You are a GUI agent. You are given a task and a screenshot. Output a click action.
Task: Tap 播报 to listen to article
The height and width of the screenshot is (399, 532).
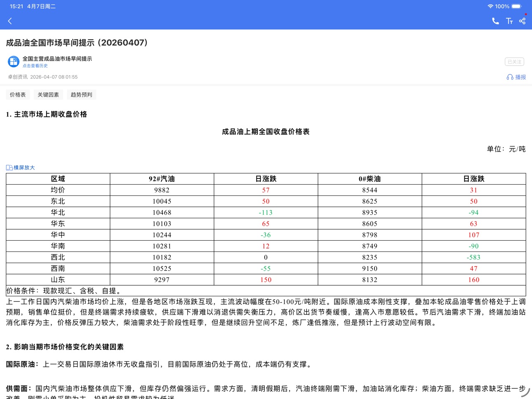coord(520,77)
